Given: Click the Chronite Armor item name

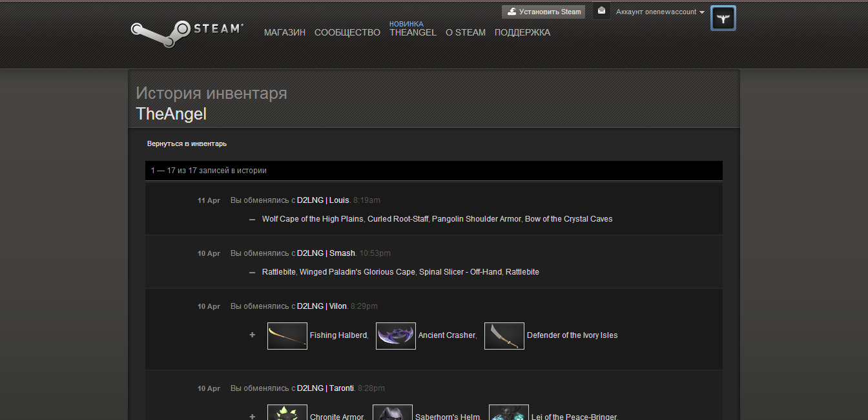Looking at the screenshot, I should 336,417.
